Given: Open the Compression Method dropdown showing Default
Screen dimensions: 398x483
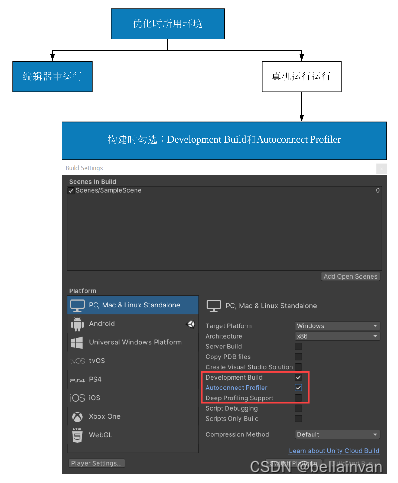Looking at the screenshot, I should pyautogui.click(x=337, y=434).
